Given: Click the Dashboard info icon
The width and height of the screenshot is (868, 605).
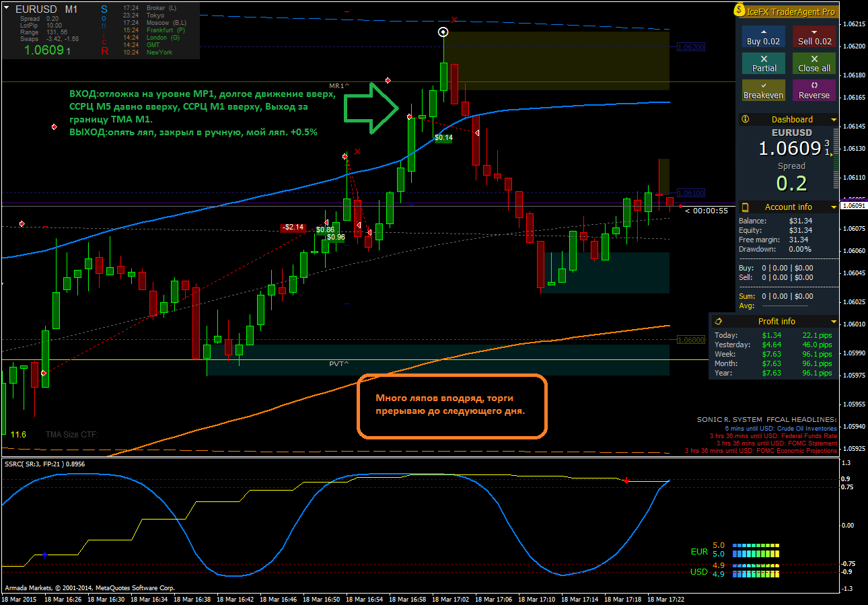Looking at the screenshot, I should point(745,119).
